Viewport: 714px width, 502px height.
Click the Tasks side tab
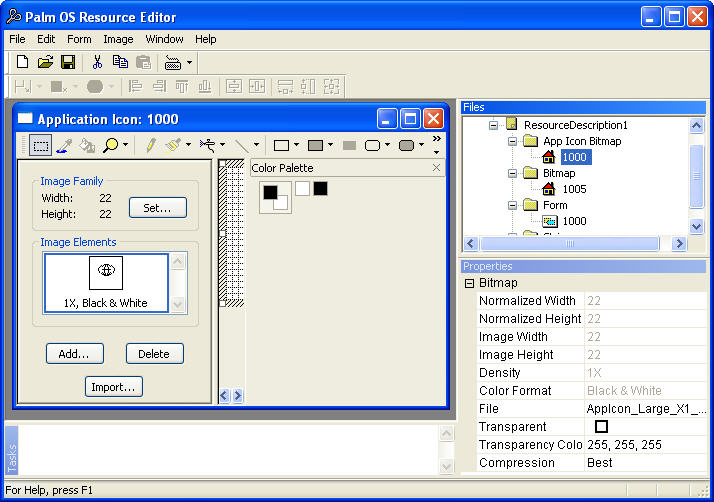(x=12, y=451)
